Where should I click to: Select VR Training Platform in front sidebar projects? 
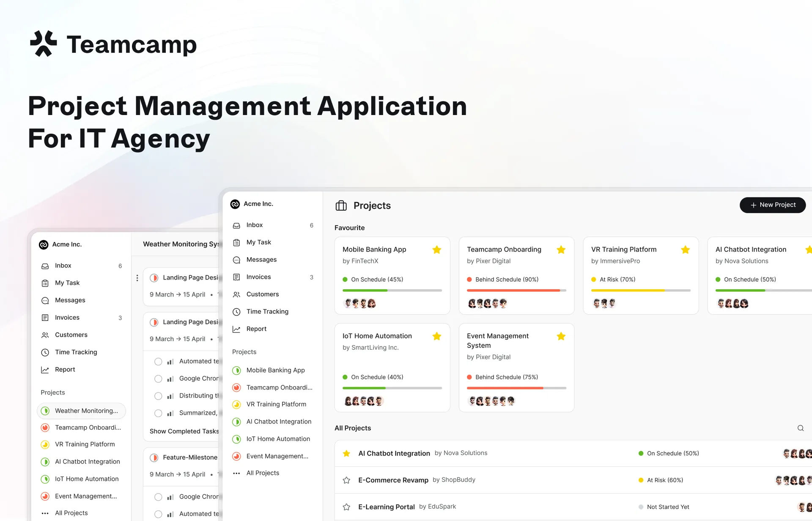coord(276,404)
